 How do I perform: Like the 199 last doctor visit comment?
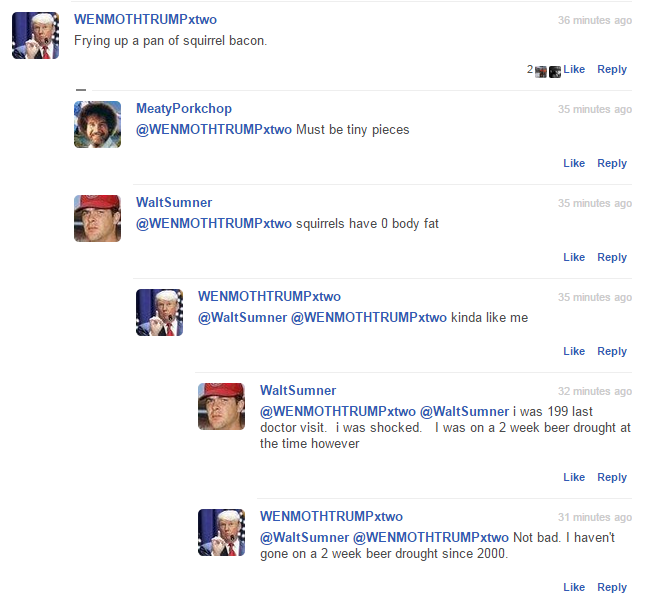(x=574, y=477)
